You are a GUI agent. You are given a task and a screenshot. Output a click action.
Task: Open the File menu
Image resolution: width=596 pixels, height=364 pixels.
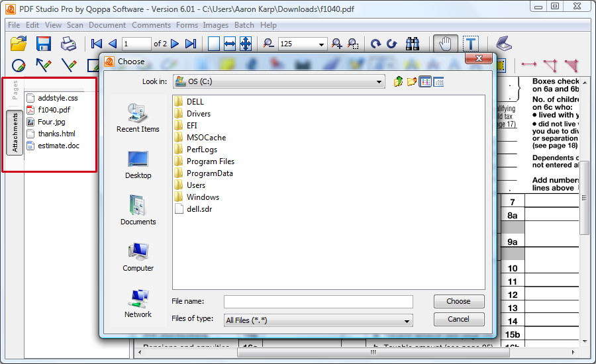[x=14, y=25]
